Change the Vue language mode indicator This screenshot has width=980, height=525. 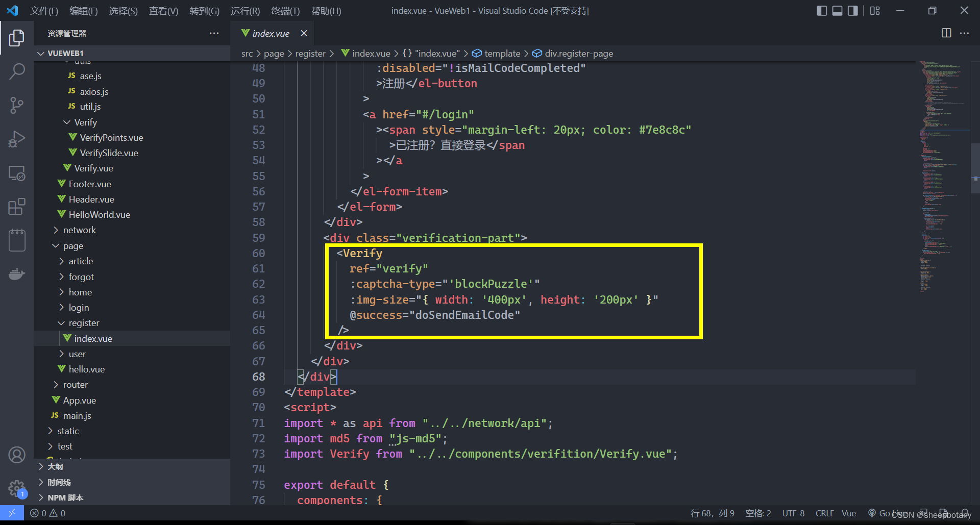pos(849,513)
